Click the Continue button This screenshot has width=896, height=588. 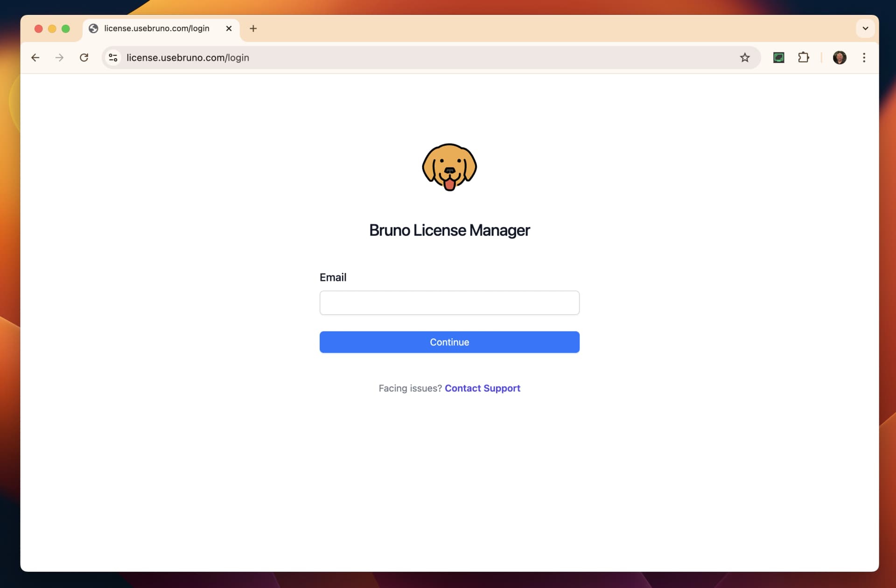coord(449,342)
